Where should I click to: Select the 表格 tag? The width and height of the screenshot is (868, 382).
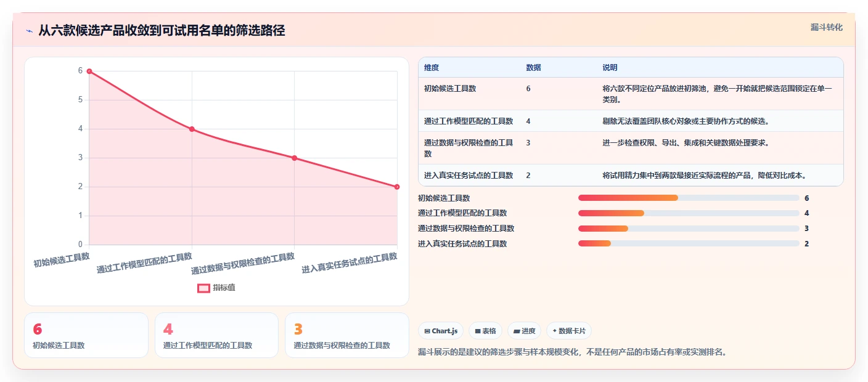pyautogui.click(x=485, y=331)
